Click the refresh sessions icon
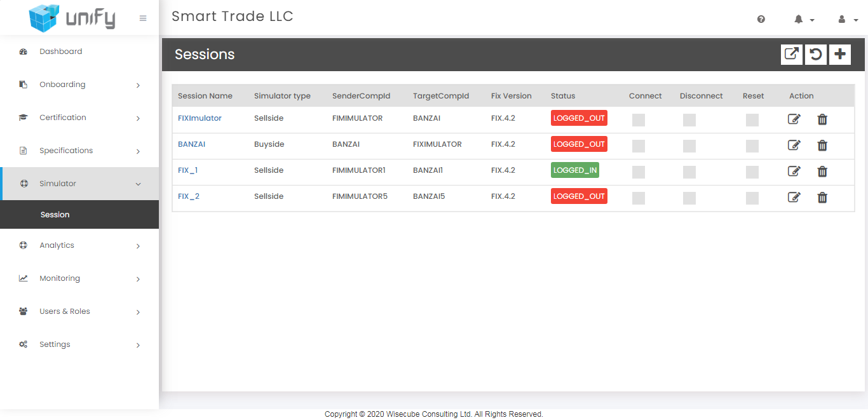The height and width of the screenshot is (420, 868). click(815, 55)
